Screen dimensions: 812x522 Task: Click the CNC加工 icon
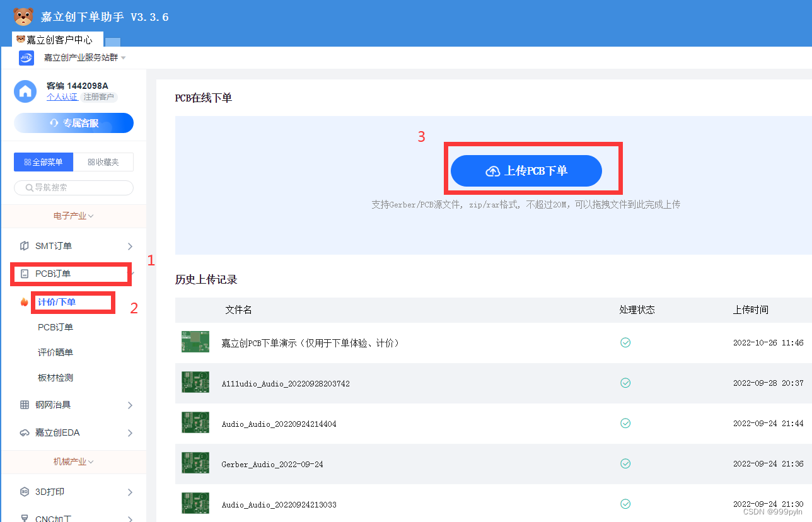(25, 518)
